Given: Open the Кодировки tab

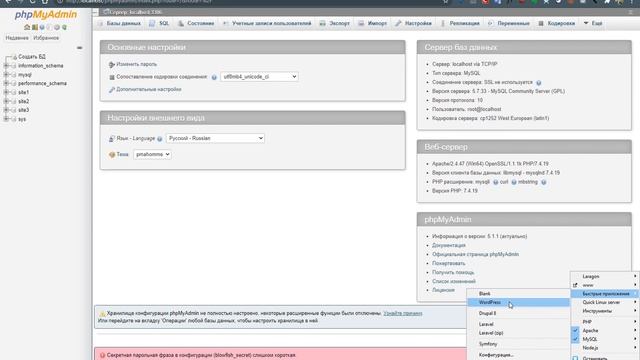Looking at the screenshot, I should click(556, 23).
